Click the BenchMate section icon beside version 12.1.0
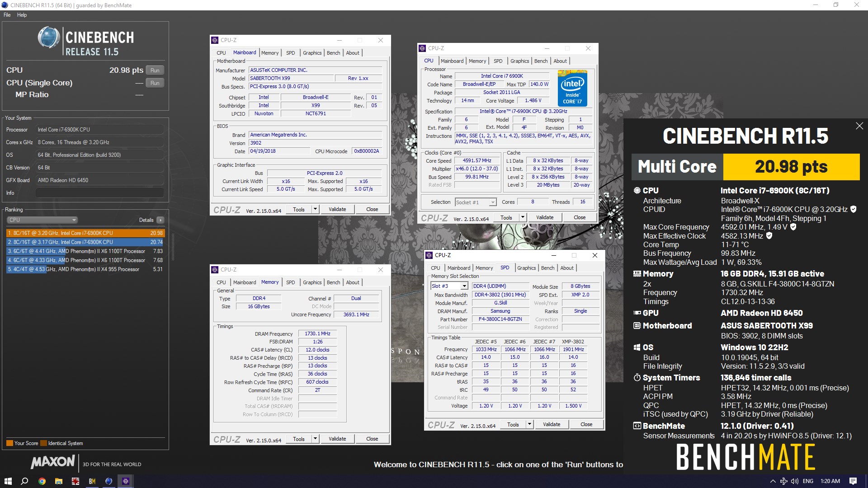 [637, 426]
